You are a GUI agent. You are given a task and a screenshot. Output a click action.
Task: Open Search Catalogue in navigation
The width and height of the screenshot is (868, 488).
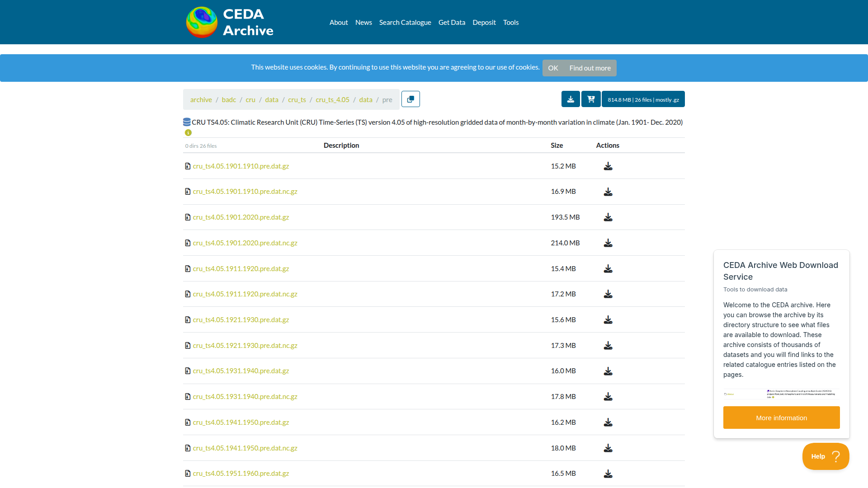405,22
